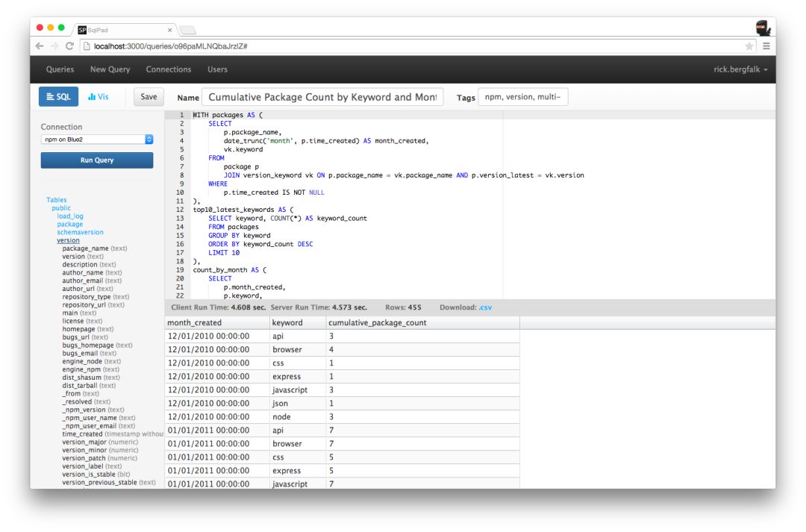The width and height of the screenshot is (806, 532).
Task: Open a new browser tab
Action: [187, 31]
